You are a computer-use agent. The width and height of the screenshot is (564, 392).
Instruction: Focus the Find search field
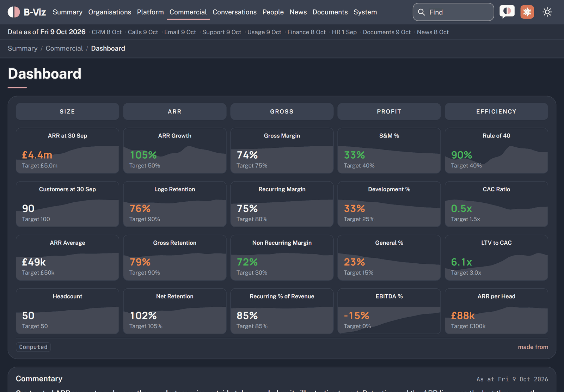point(453,12)
